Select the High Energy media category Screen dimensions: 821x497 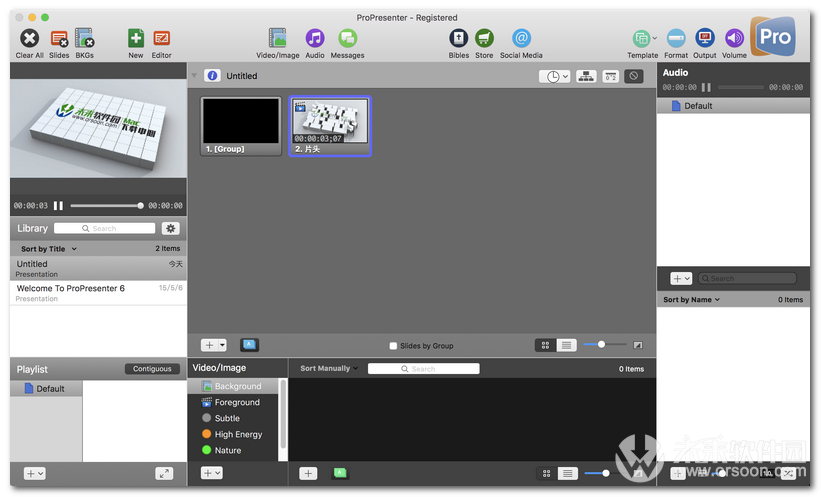238,434
